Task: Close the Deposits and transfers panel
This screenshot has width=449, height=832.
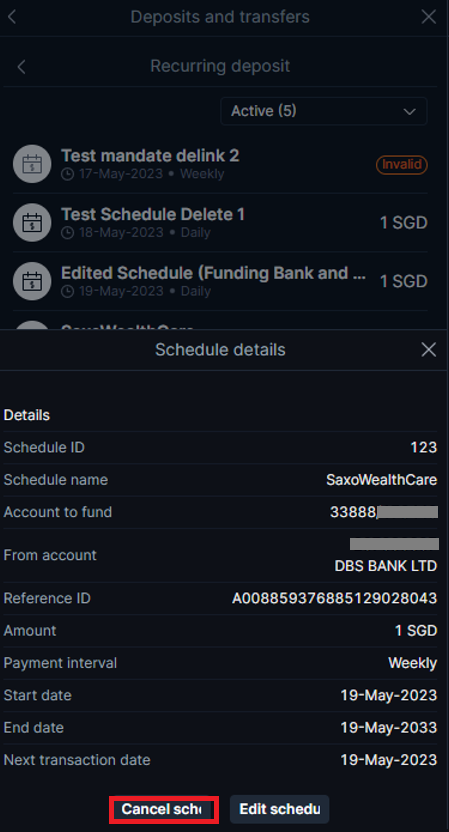Action: (428, 17)
